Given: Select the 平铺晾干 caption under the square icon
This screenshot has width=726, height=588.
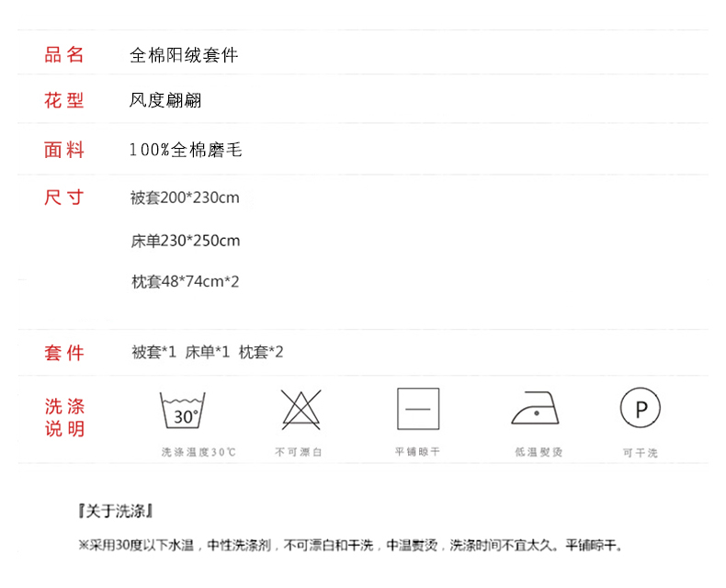Looking at the screenshot, I should point(417,452).
